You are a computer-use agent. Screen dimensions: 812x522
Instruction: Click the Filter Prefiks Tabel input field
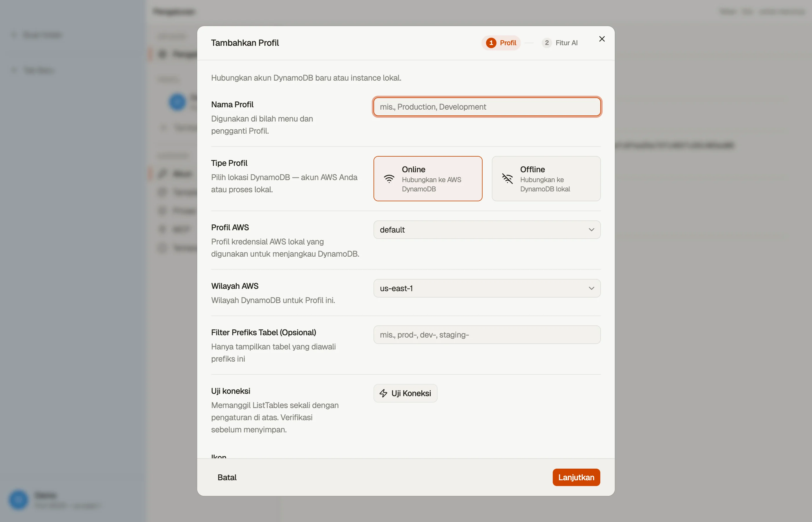(487, 335)
